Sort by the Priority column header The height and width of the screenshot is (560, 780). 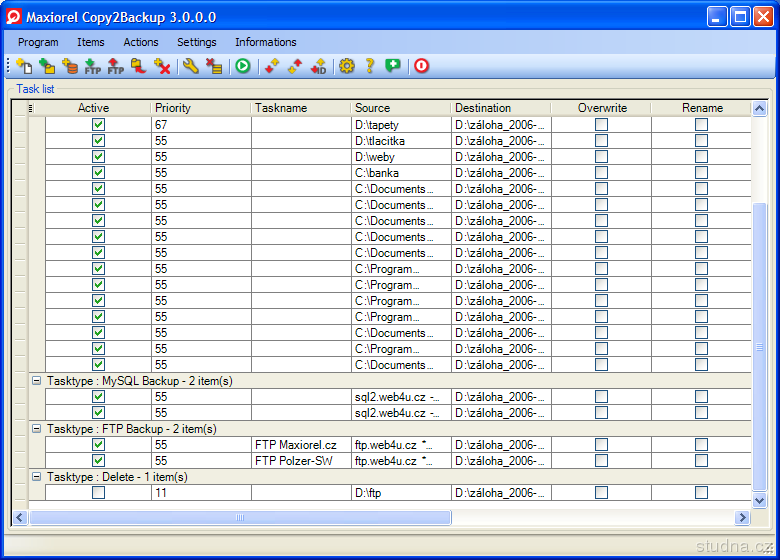tap(200, 108)
